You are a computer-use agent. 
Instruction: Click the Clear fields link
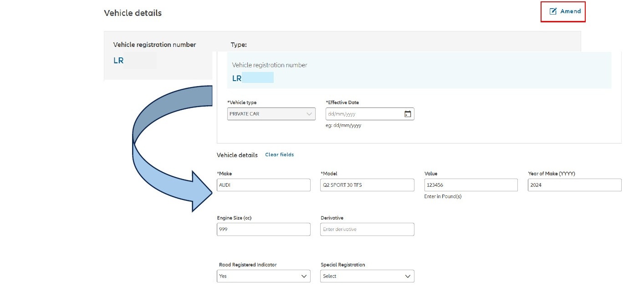tap(280, 155)
